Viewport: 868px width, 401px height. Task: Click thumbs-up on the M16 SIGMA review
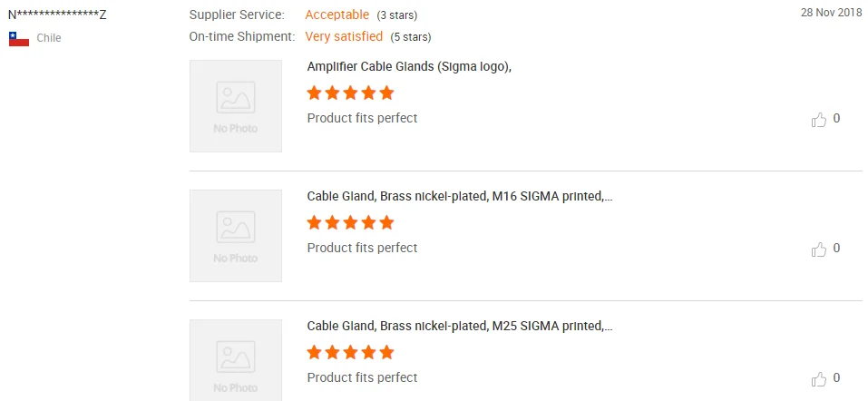[819, 249]
